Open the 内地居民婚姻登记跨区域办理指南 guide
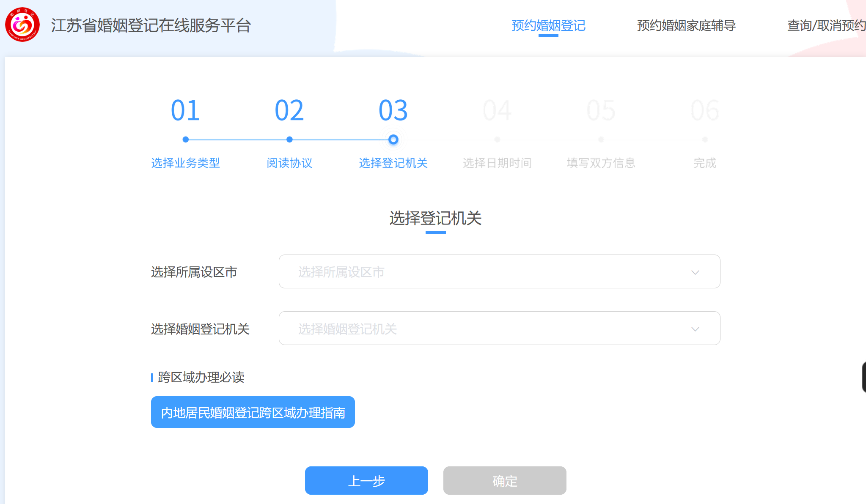Viewport: 866px width, 504px height. (253, 412)
